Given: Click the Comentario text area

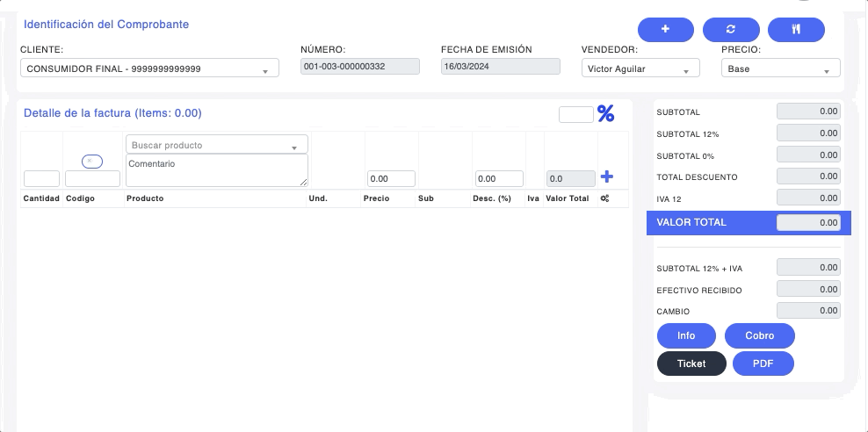Looking at the screenshot, I should click(x=216, y=170).
